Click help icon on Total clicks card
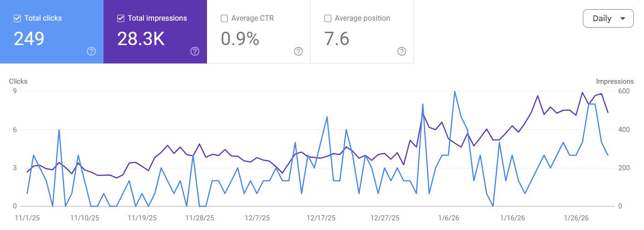The image size is (644, 230). pyautogui.click(x=91, y=51)
